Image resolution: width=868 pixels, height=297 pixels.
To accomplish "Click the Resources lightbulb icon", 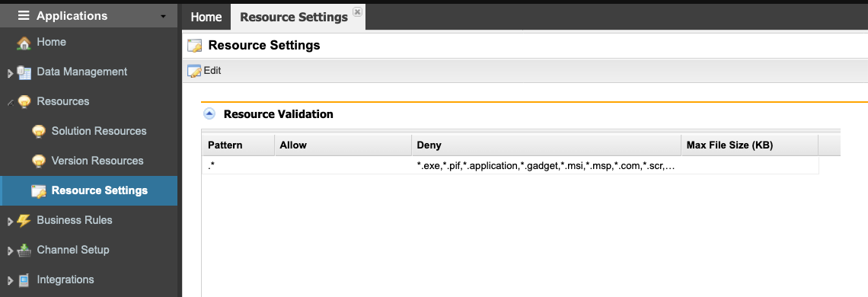I will (24, 102).
